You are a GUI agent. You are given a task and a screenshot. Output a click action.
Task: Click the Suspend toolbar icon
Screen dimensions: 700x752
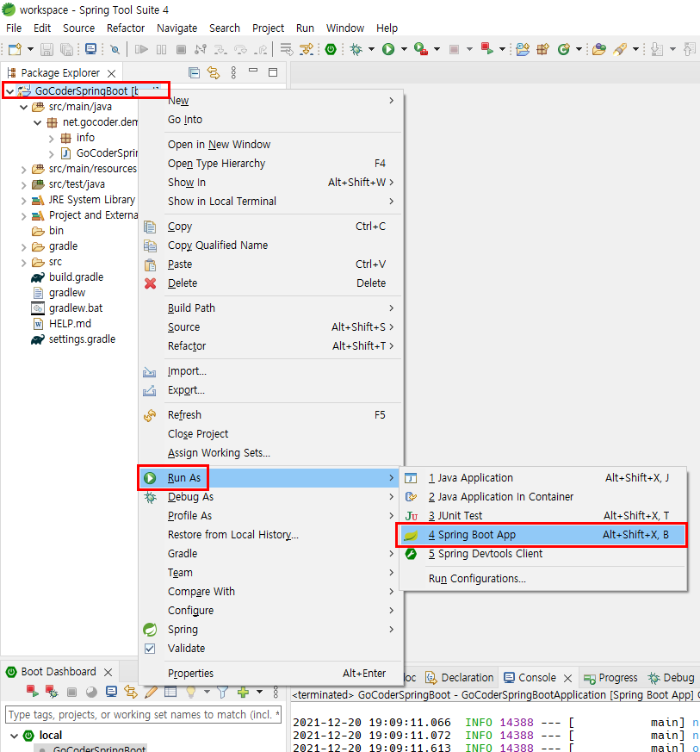pos(161,49)
